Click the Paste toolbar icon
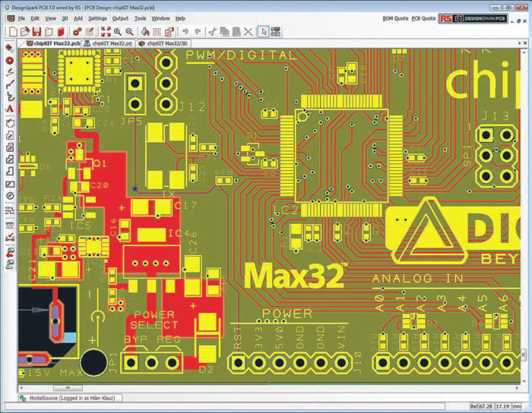This screenshot has width=532, height=413. pyautogui.click(x=236, y=32)
